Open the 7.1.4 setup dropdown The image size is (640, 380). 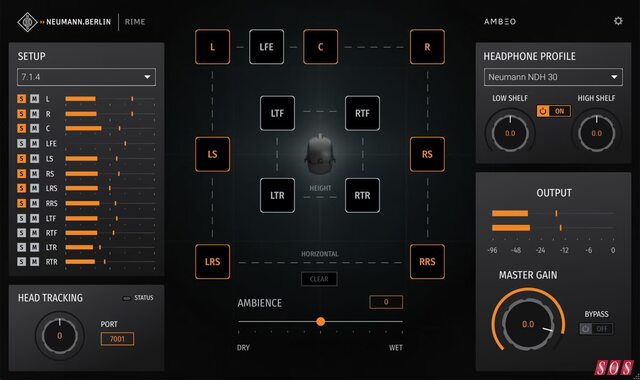pos(87,77)
